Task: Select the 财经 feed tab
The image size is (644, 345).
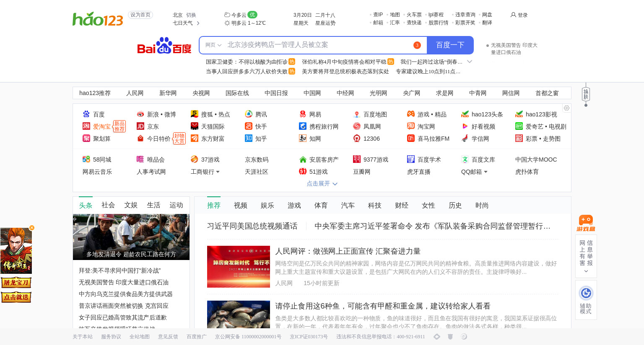Action: point(402,205)
